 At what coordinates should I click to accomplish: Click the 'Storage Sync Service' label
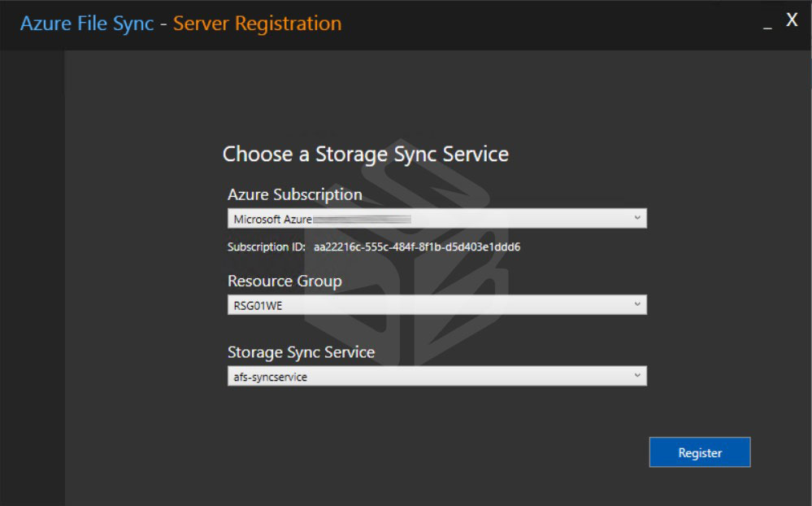(x=302, y=352)
